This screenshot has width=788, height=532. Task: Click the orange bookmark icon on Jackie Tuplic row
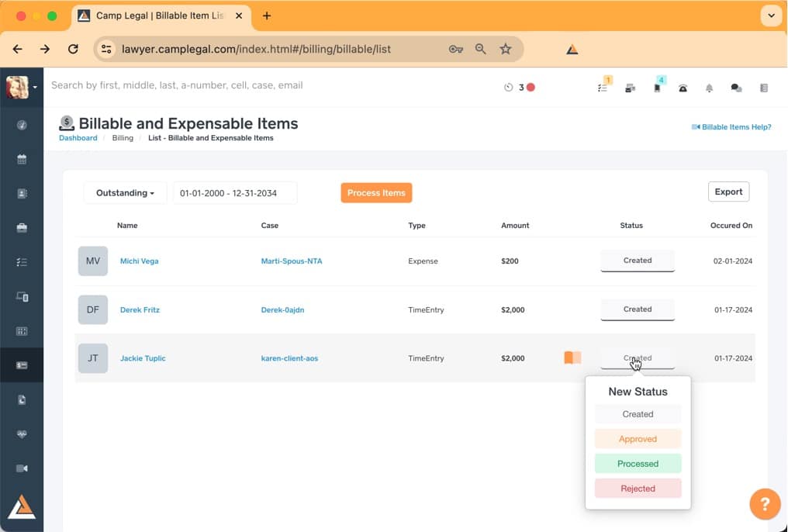coord(572,358)
